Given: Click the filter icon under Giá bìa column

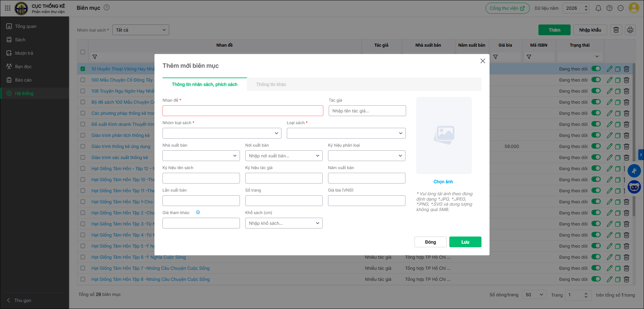Looking at the screenshot, I should click(x=495, y=57).
